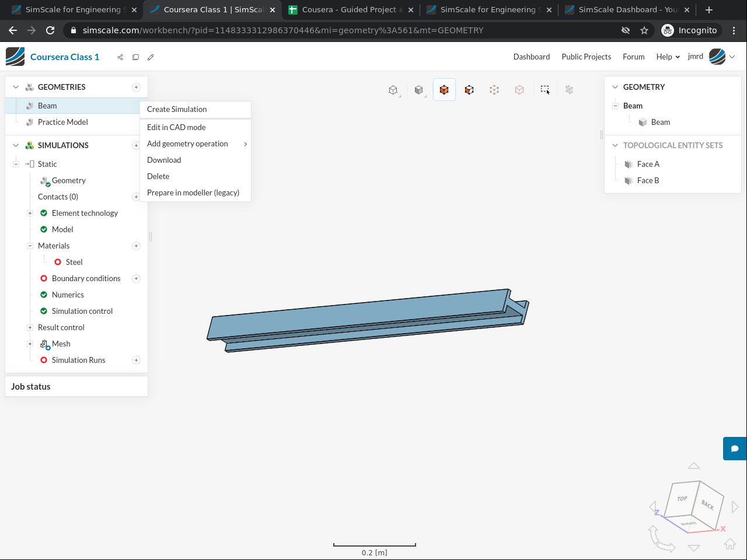Select Edit in CAD mode

coord(176,128)
